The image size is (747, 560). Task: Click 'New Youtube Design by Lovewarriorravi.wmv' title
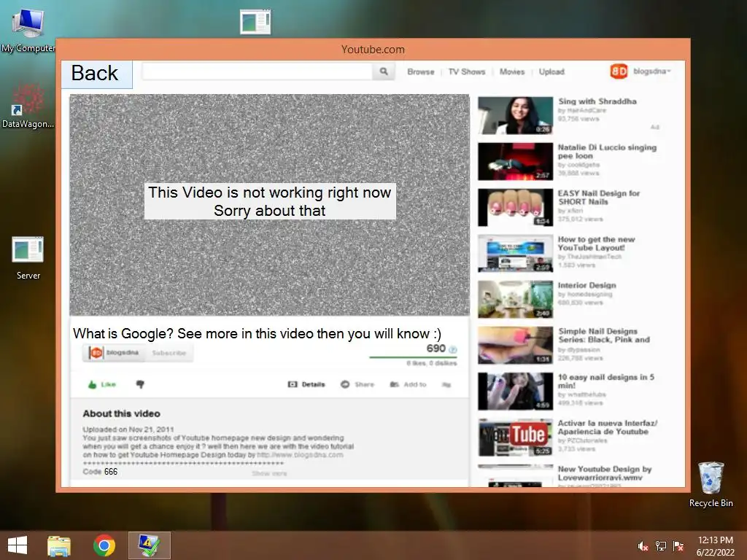[605, 473]
